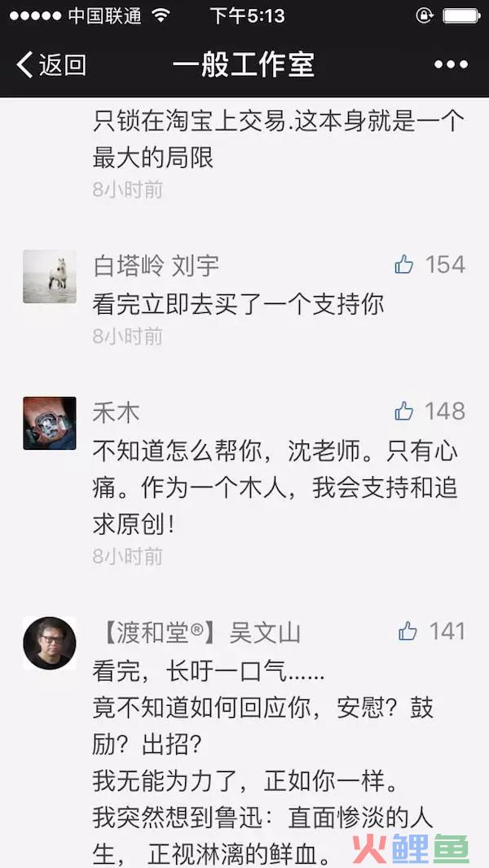Screen dimensions: 489x868
Task: Tap the 154 like count
Action: (445, 265)
